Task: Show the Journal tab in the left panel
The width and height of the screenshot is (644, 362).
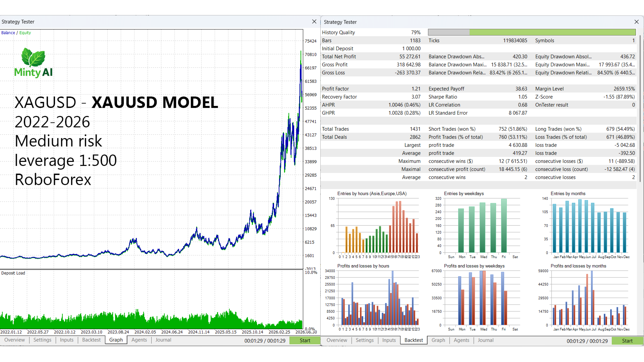Action: point(163,340)
